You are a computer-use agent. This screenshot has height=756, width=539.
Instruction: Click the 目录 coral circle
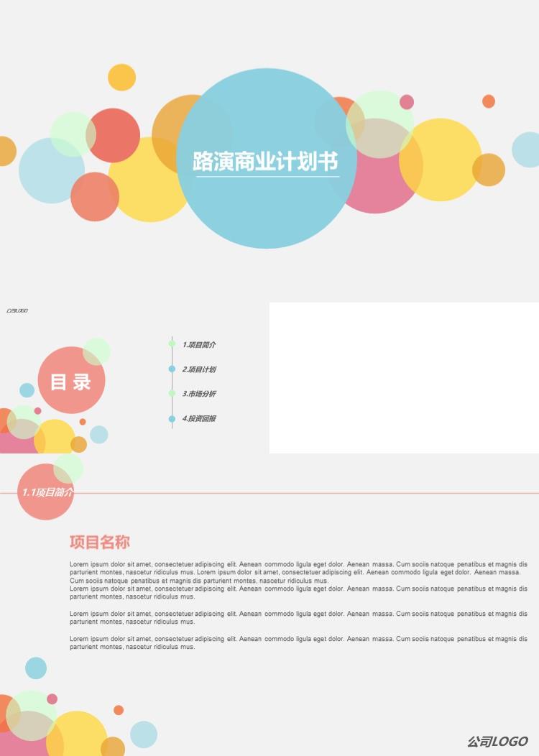click(70, 382)
